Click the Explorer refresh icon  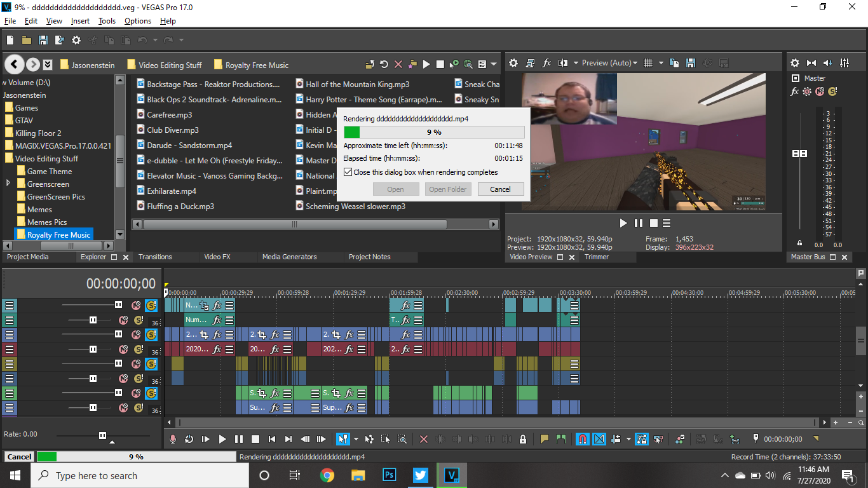(384, 64)
